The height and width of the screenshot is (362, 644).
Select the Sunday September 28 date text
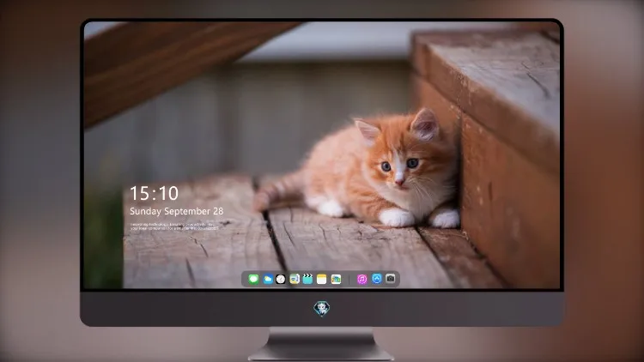coord(177,211)
